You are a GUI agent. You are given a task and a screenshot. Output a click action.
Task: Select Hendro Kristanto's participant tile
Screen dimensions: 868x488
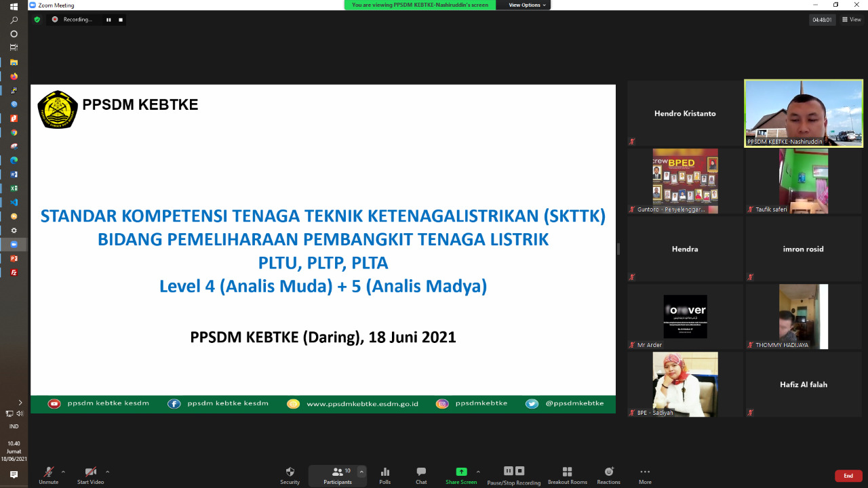click(685, 113)
